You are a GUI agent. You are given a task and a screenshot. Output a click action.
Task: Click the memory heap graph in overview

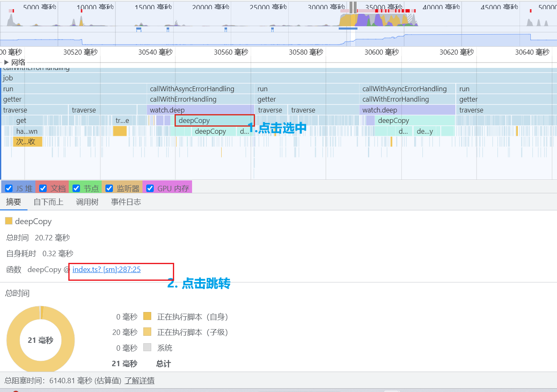click(278, 40)
